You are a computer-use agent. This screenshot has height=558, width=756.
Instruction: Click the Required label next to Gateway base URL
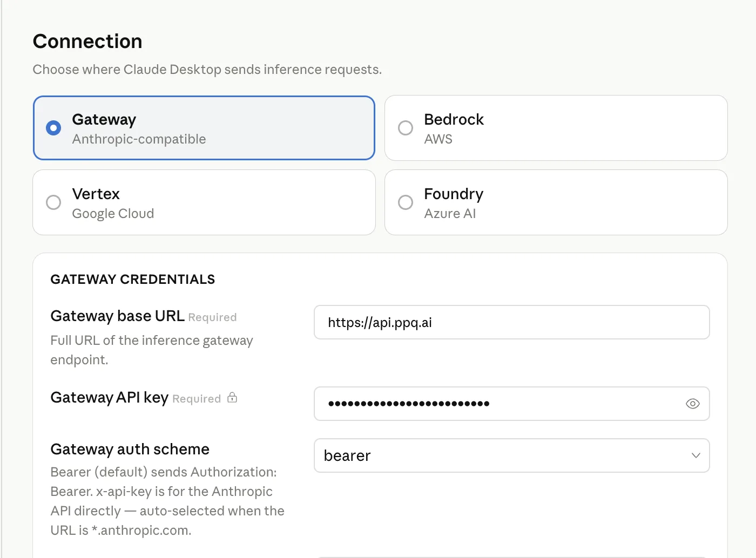tap(212, 317)
